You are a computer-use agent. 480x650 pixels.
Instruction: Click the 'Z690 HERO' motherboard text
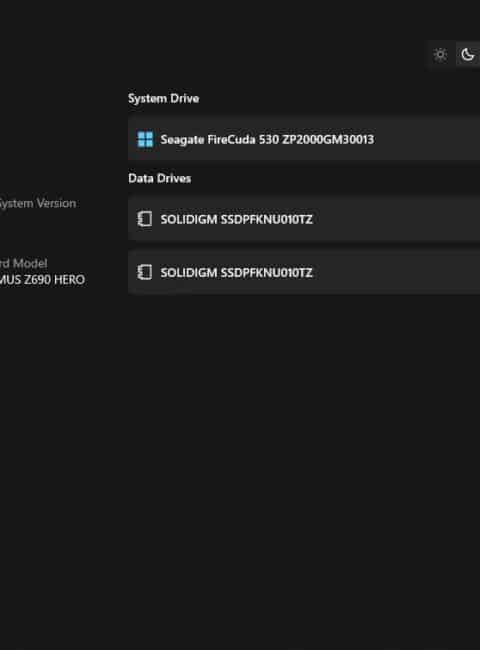pos(54,279)
